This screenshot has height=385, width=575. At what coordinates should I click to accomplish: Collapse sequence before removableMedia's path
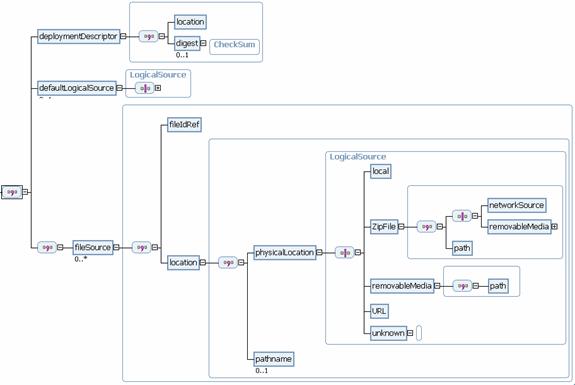476,286
